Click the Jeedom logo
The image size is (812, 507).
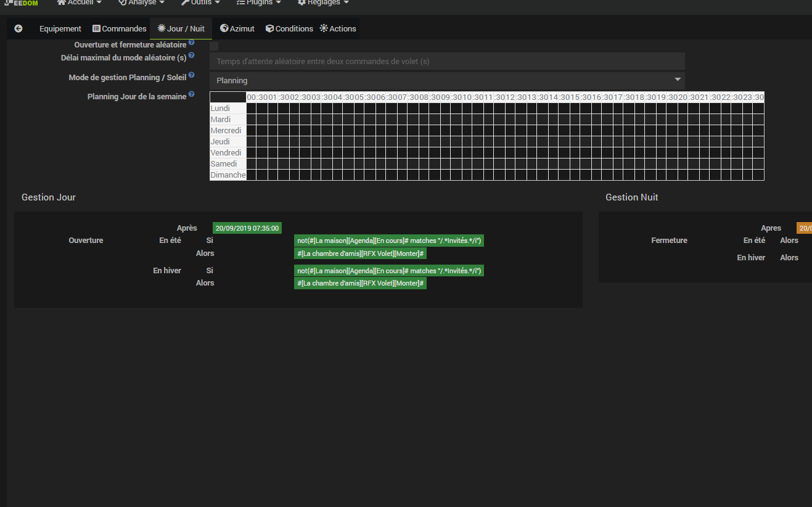click(x=21, y=3)
